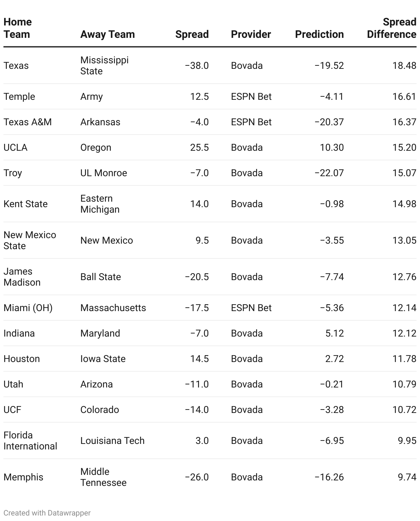Viewport: 420px width, 521px height.
Task: Click UCLA prediction value 10.30
Action: click(x=332, y=147)
